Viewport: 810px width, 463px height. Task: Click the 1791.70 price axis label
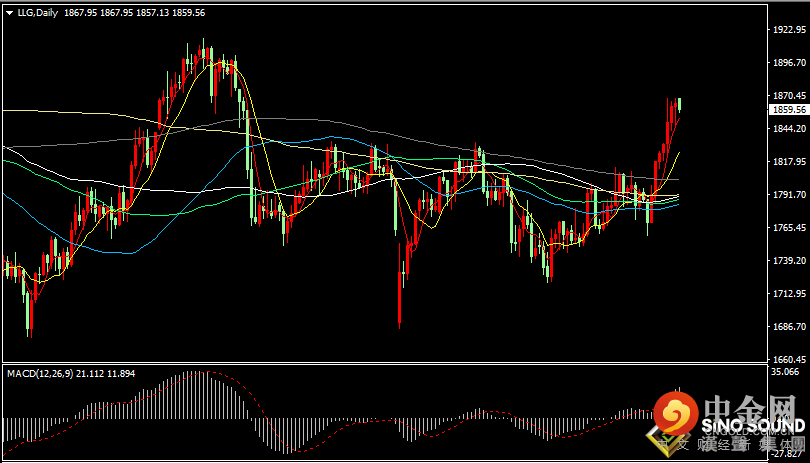tap(789, 194)
